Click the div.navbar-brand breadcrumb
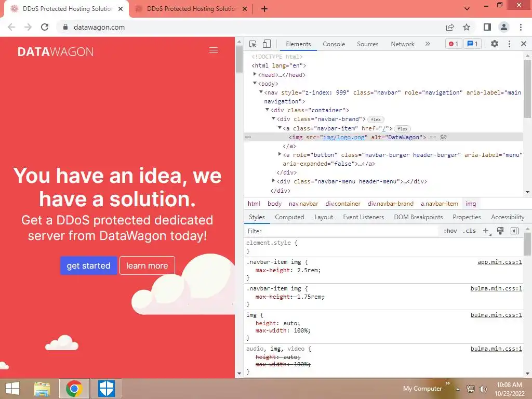The image size is (532, 399). [391, 204]
